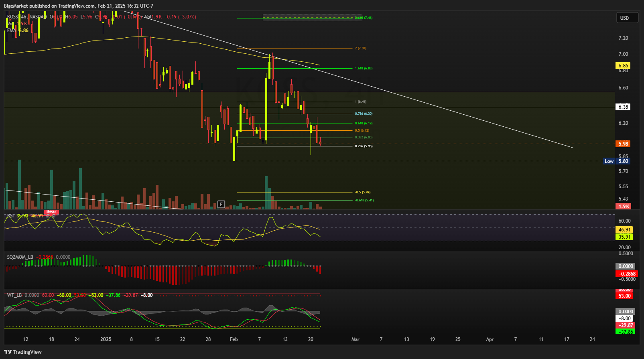
Task: Click the 7.20 tick on the price axis
Action: tap(623, 38)
